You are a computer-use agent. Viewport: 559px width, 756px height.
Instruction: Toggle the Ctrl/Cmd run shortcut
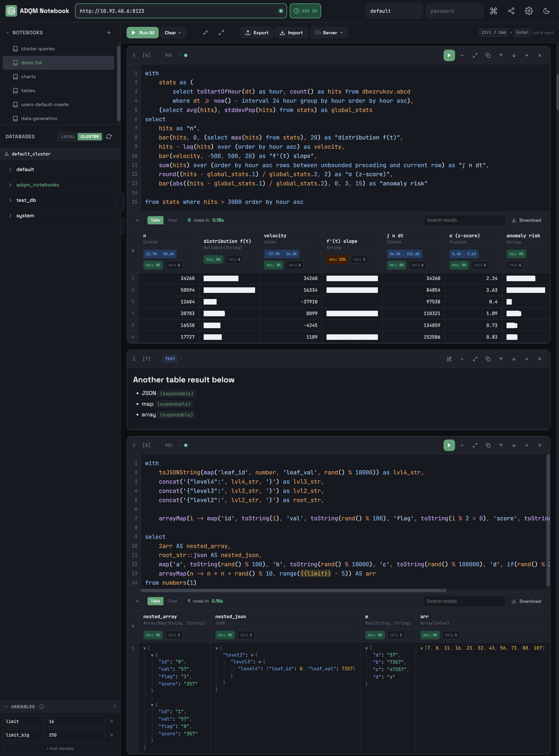[493, 32]
